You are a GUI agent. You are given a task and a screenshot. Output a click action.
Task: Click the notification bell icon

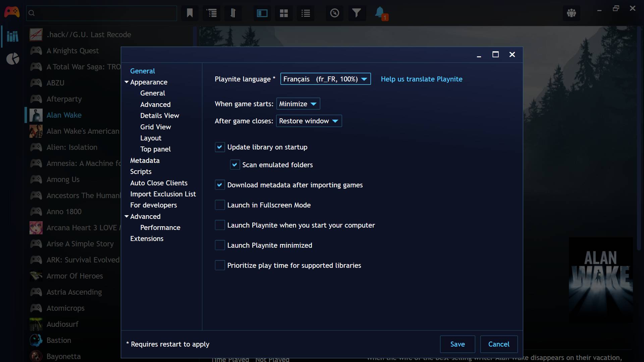click(379, 12)
